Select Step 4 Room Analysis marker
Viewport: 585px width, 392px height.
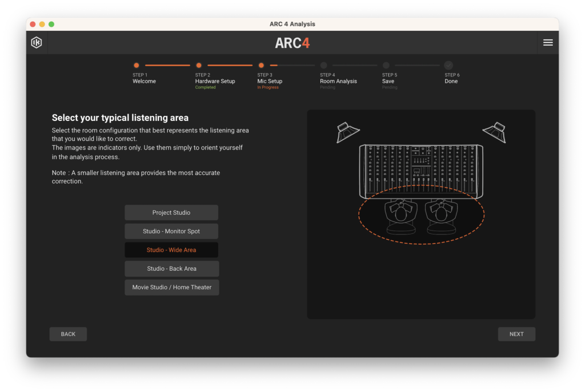coord(324,66)
